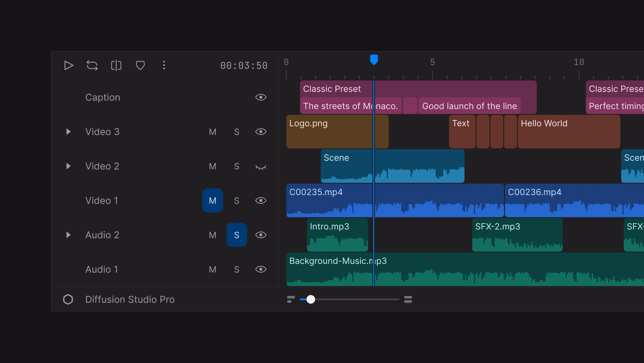
Task: Toggle Audio 2 track visibility
Action: 261,235
